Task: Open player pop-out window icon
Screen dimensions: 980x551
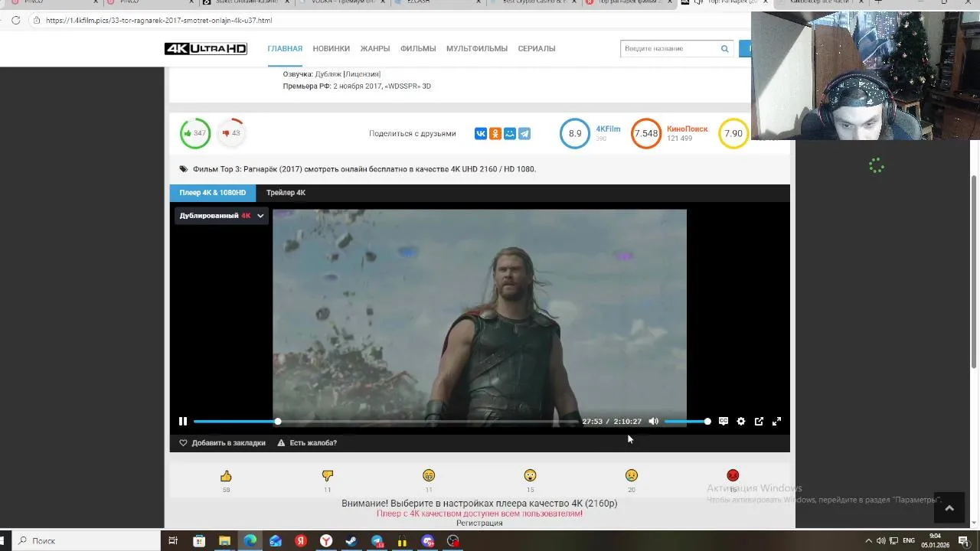Action: click(x=759, y=422)
